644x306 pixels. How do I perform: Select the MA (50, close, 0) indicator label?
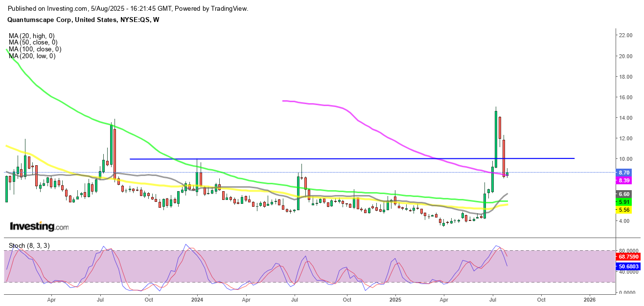[33, 43]
